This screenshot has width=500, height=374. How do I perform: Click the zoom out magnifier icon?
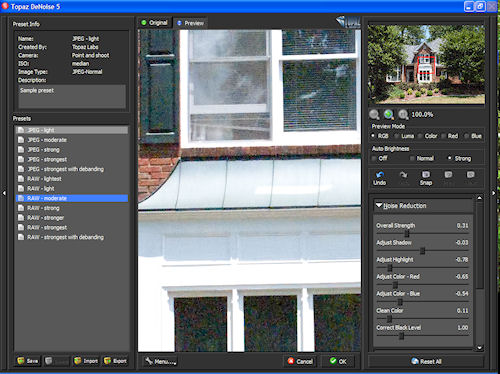point(374,114)
